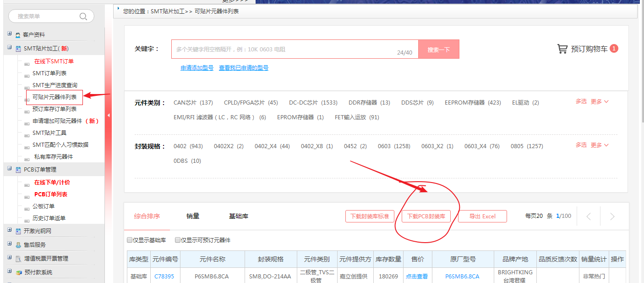The height and width of the screenshot is (283, 644).
Task: Click the search magnifier icon in menu search
Action: [83, 17]
